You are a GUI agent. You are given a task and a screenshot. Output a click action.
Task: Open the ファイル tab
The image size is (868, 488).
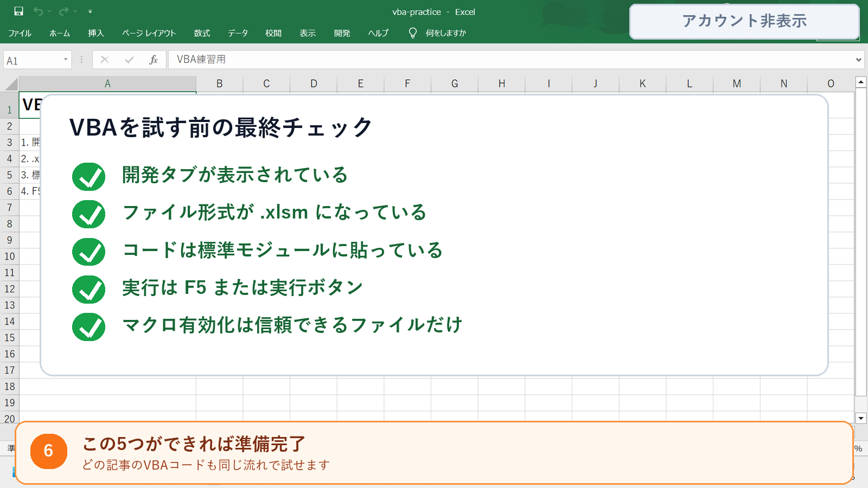point(20,33)
